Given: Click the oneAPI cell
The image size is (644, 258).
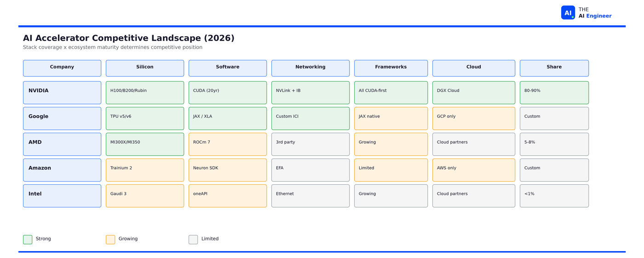Looking at the screenshot, I should pyautogui.click(x=228, y=196).
